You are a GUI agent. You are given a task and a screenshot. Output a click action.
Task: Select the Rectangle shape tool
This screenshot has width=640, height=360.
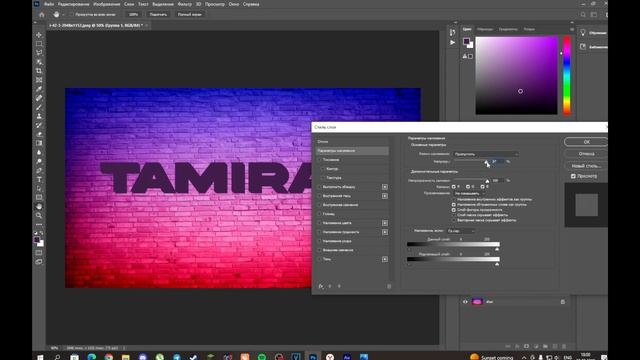click(39, 198)
